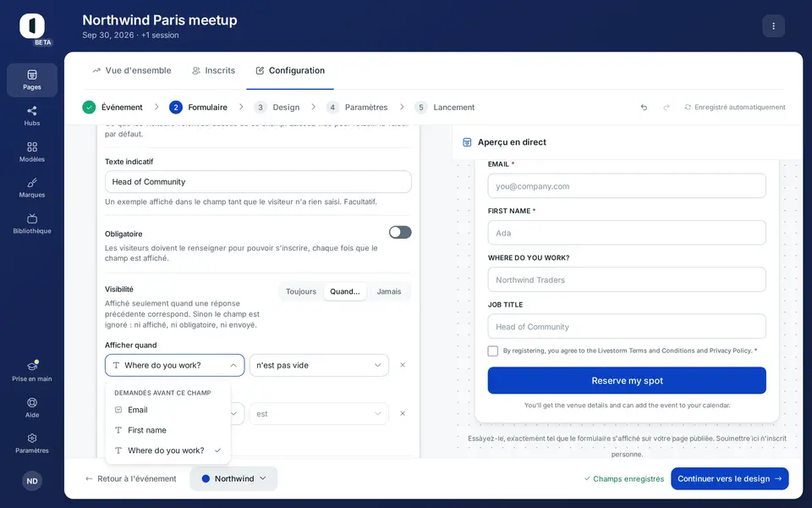Go to step 2 Formulaire
The height and width of the screenshot is (508, 812).
[198, 108]
